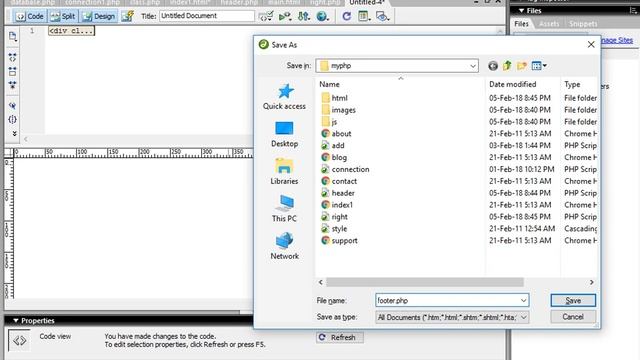
Task: Click the Select Parent Tag icon
Action: [x=13, y=106]
